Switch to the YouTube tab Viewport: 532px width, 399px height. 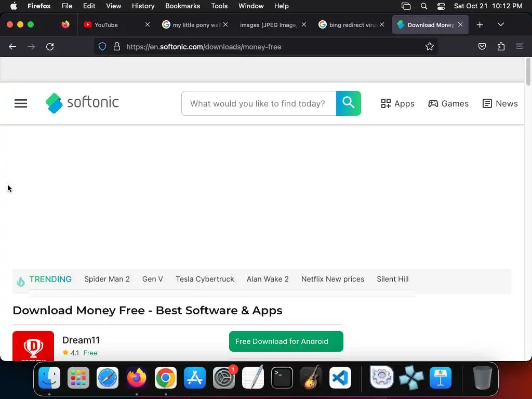tap(115, 25)
